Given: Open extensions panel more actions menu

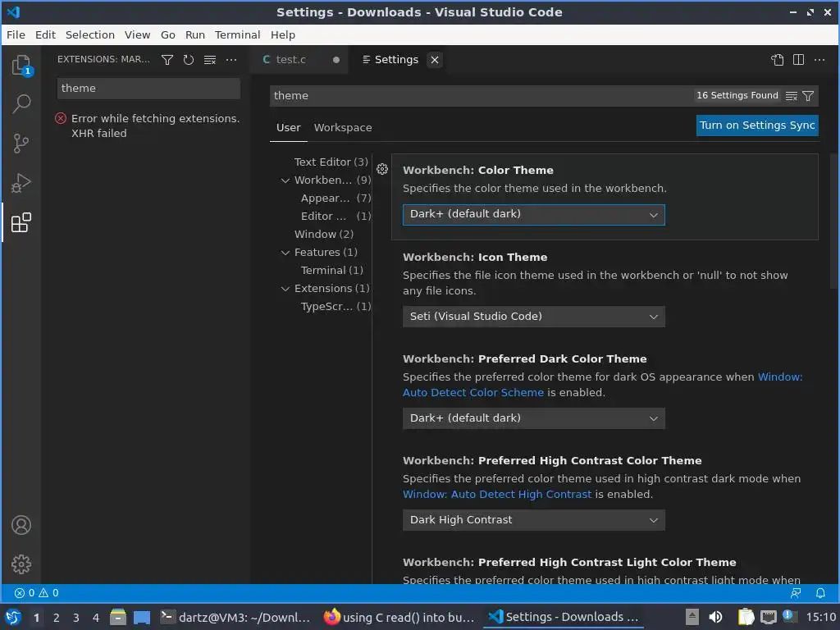Looking at the screenshot, I should [x=231, y=59].
